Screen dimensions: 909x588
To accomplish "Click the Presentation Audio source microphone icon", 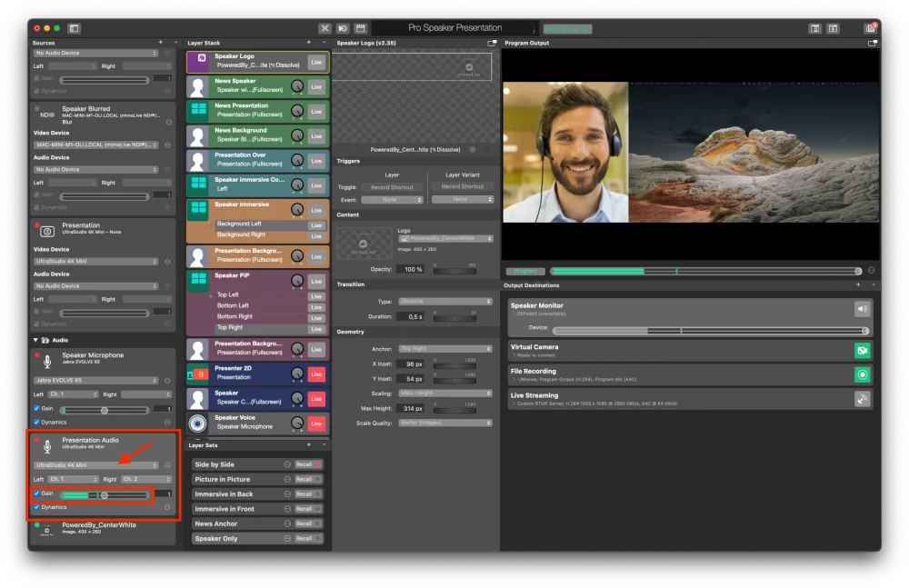I will [47, 445].
